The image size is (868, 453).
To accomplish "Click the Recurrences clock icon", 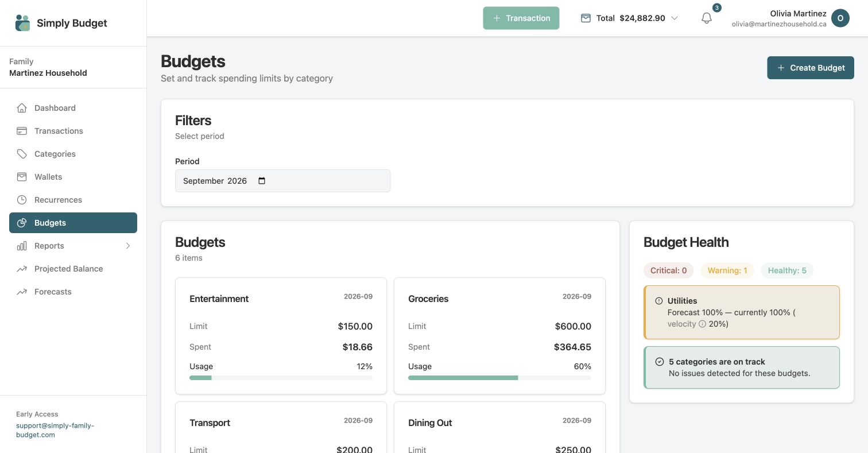I will pyautogui.click(x=22, y=200).
